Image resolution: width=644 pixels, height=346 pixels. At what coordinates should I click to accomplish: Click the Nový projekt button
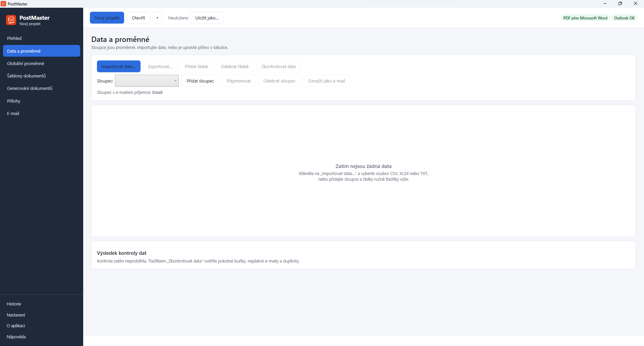tap(107, 18)
